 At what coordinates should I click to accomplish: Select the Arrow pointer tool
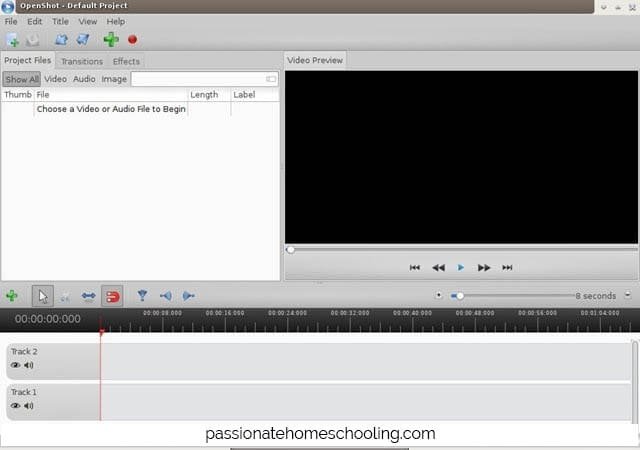tap(43, 296)
